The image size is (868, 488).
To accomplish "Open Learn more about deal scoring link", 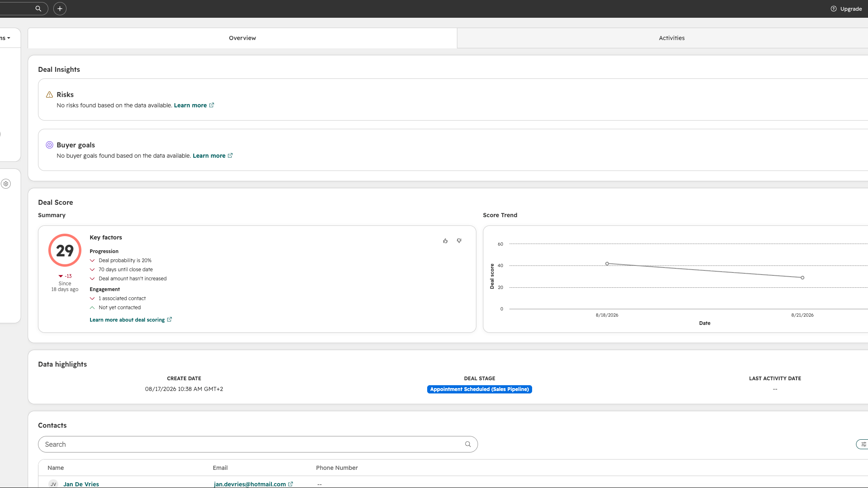I will point(127,320).
